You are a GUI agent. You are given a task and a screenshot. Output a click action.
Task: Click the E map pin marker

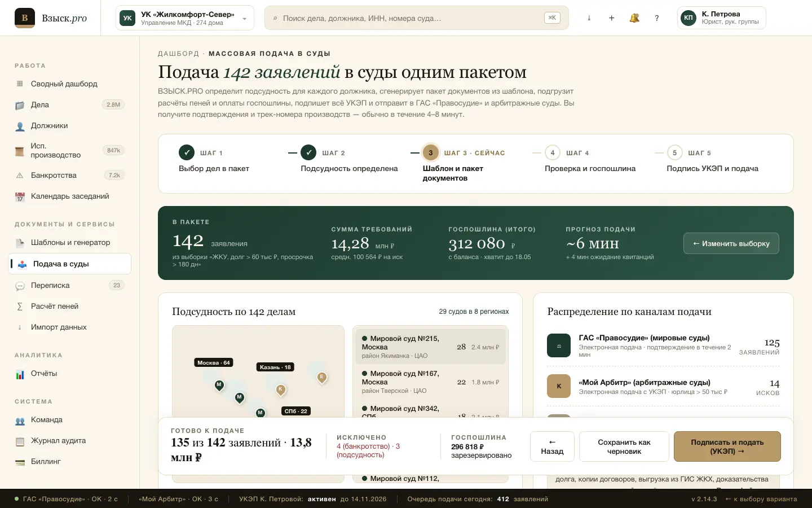[322, 377]
